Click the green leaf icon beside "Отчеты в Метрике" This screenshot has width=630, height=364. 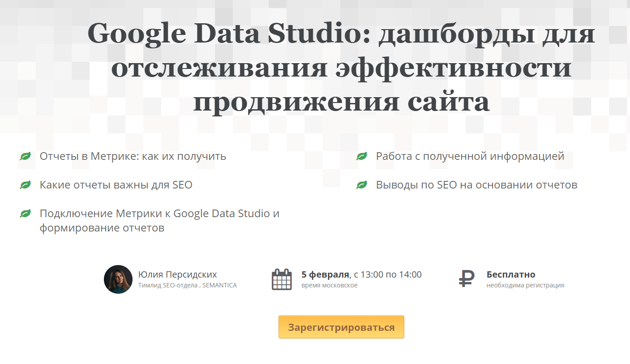coord(26,156)
